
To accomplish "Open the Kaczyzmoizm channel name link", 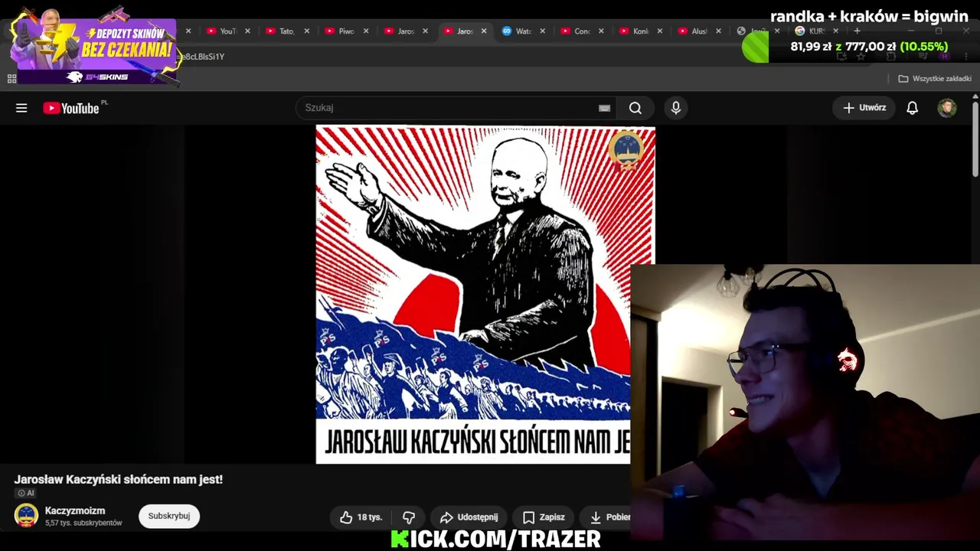I will pos(75,510).
